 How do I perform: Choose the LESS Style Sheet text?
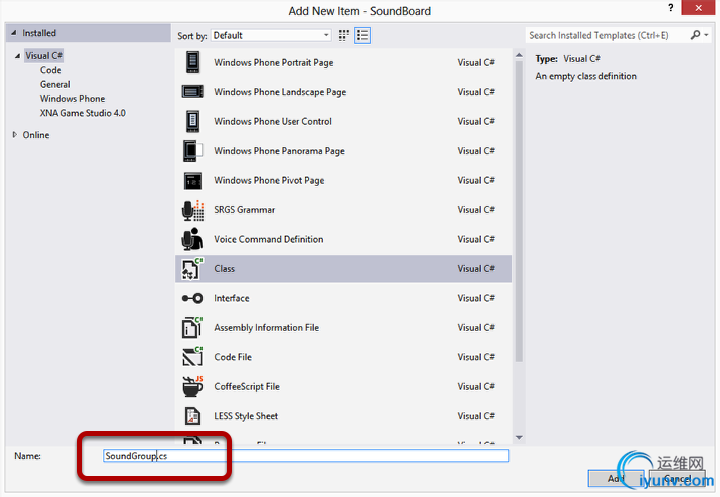246,416
